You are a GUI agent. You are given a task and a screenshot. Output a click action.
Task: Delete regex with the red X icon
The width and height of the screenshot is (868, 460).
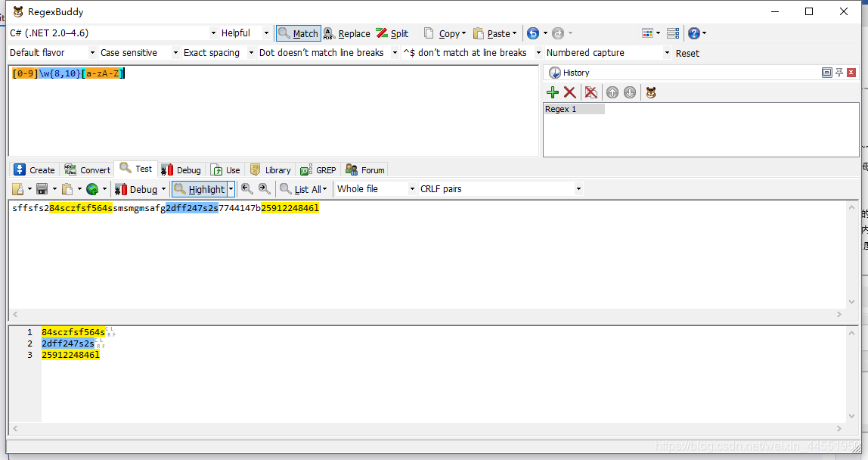click(569, 92)
